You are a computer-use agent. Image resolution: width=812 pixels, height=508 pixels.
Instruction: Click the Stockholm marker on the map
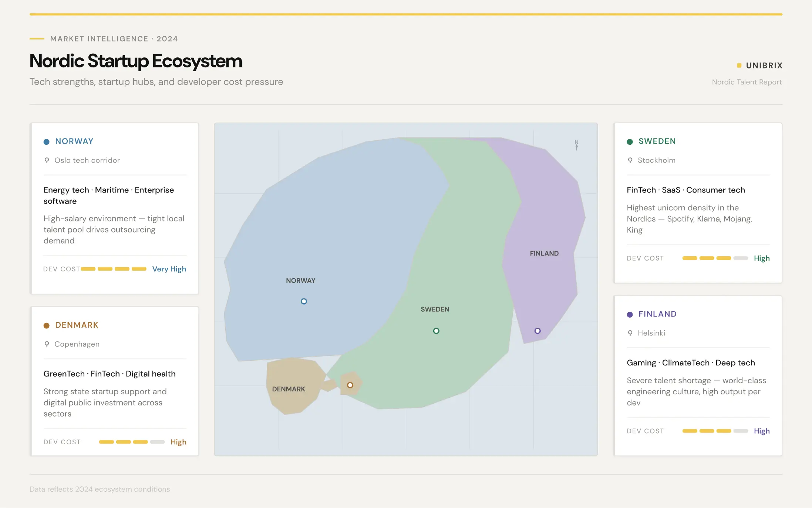coord(436,331)
